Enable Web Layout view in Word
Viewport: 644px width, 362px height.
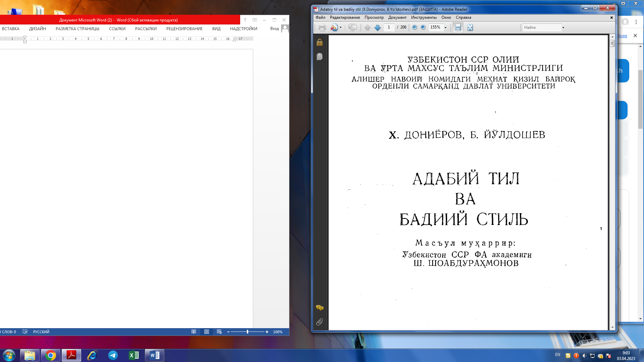tap(219, 331)
